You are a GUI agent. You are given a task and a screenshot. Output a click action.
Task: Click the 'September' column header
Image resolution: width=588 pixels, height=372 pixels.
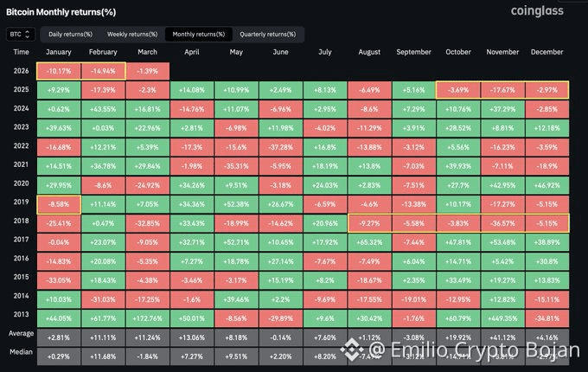(413, 52)
